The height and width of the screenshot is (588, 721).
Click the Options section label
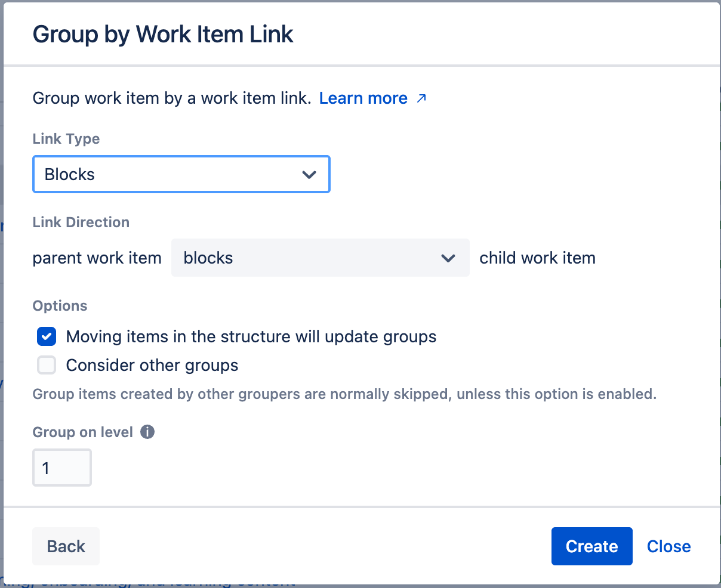60,305
